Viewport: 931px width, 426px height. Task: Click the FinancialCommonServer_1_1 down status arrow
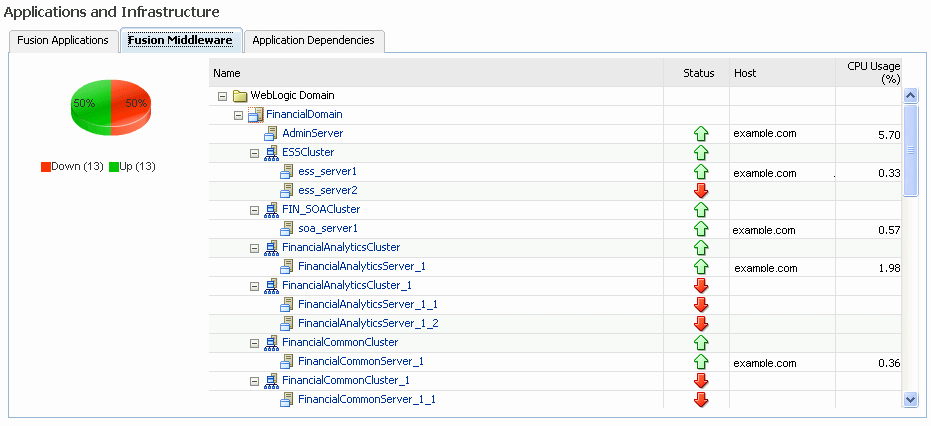coord(701,400)
